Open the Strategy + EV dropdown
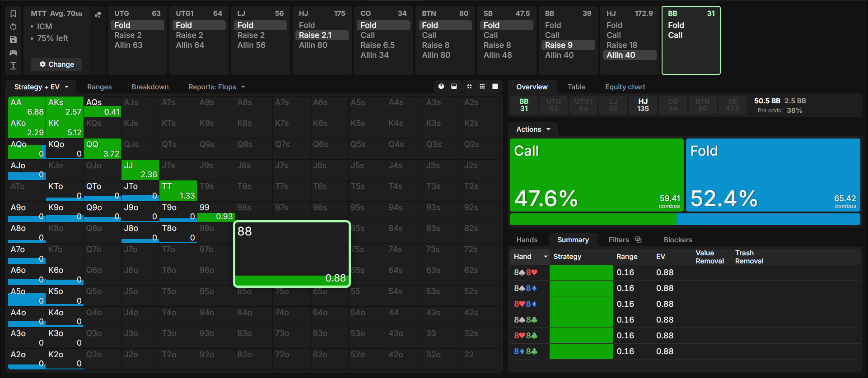868x378 pixels. click(x=42, y=87)
